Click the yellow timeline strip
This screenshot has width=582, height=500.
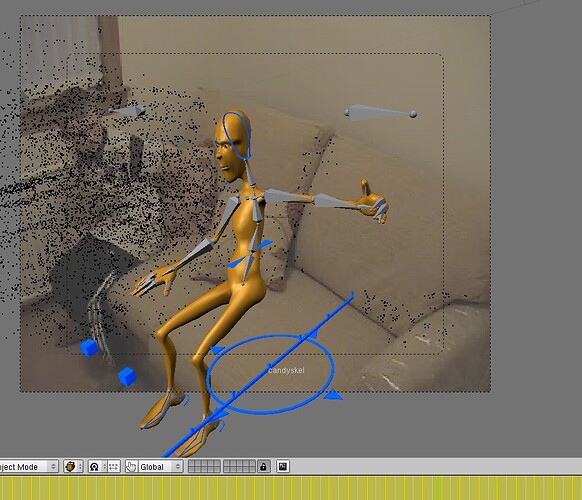[x=291, y=488]
